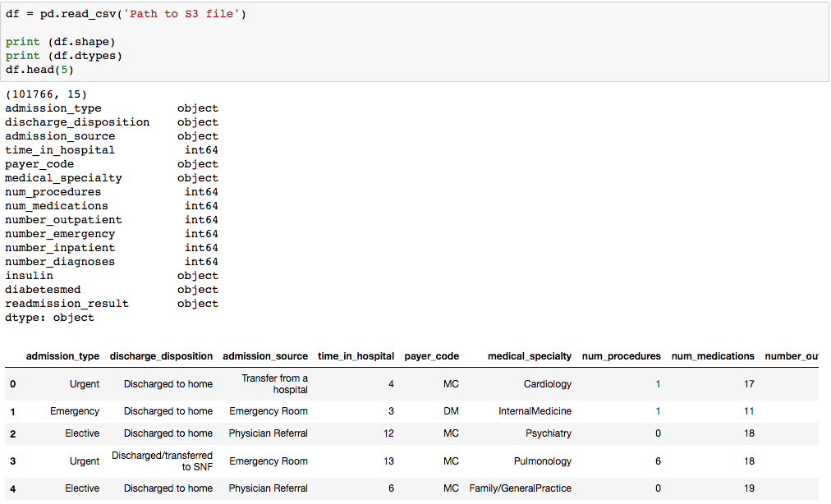
Task: Click the num_medications column header in table
Action: [x=713, y=356]
